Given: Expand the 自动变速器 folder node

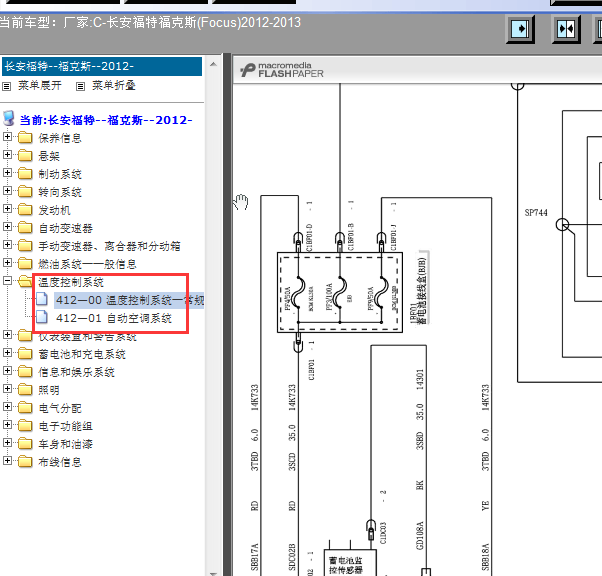Looking at the screenshot, I should [7, 227].
